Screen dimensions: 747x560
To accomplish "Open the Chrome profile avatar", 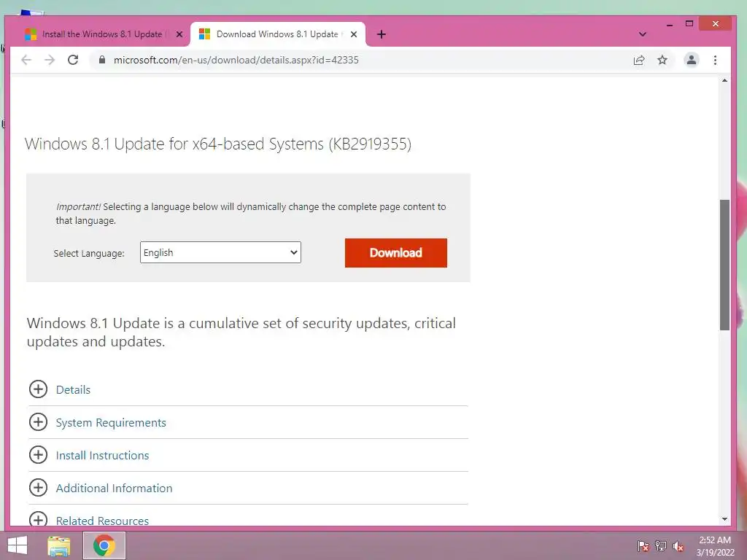I will tap(692, 60).
